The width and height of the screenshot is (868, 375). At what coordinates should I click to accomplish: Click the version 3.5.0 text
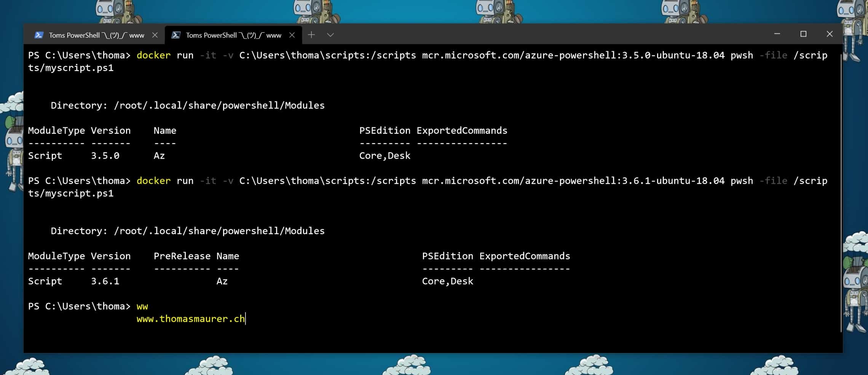(x=105, y=156)
